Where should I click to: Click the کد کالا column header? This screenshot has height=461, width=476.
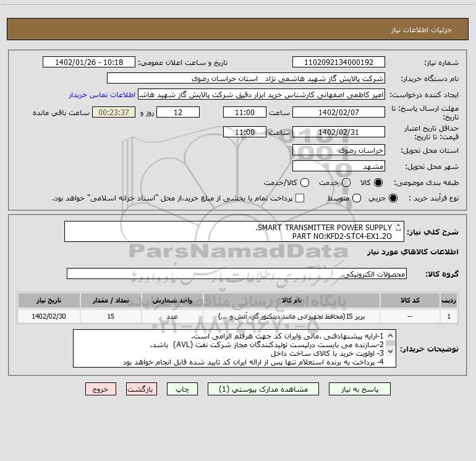pos(410,301)
